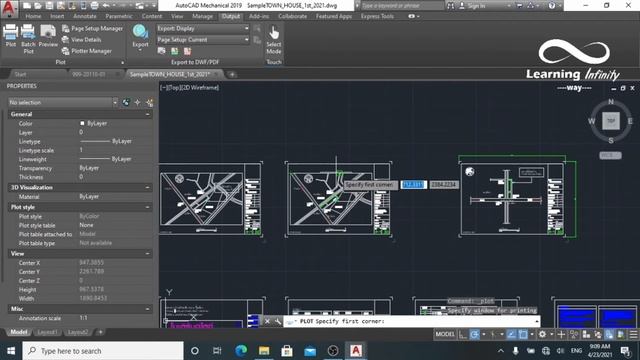Open the AutoCAD application menu logo
Screen dimensions: 640x360
pos(9,8)
